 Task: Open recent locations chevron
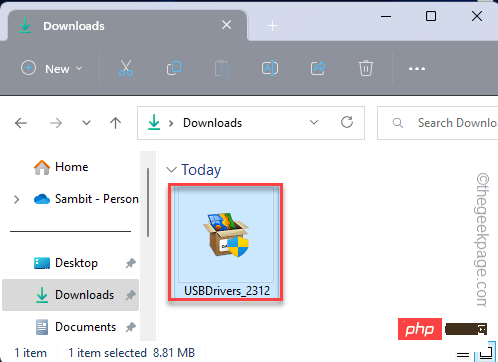tap(86, 123)
